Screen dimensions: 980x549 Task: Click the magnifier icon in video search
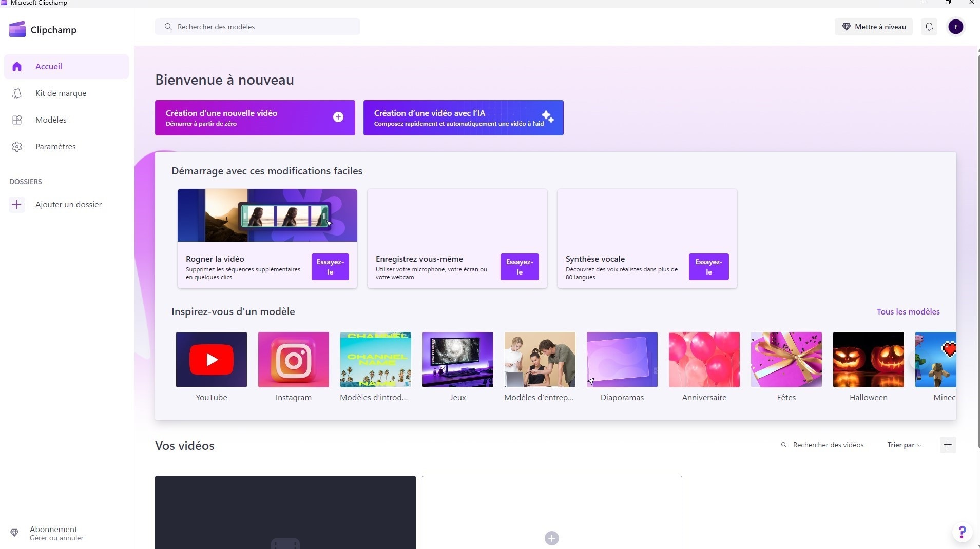coord(784,445)
